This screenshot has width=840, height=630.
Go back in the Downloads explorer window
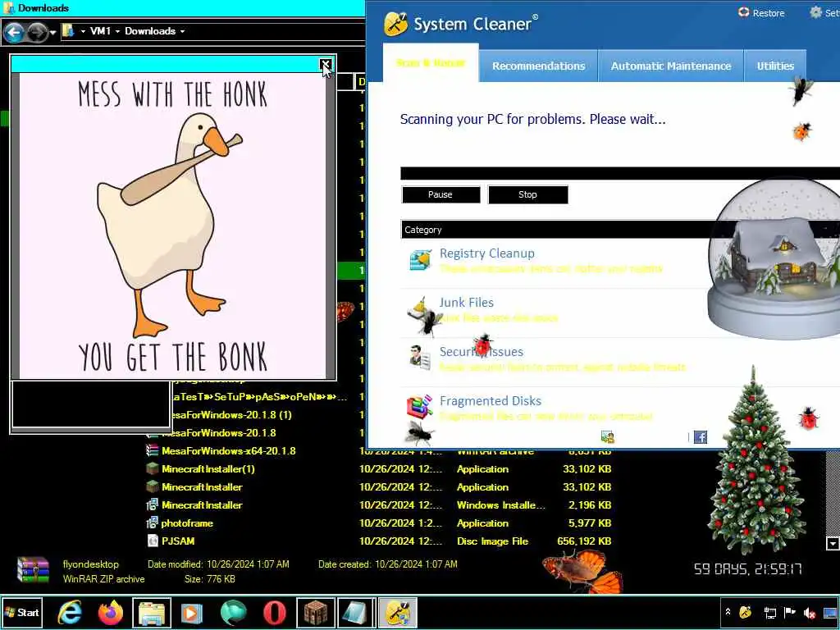[x=14, y=33]
